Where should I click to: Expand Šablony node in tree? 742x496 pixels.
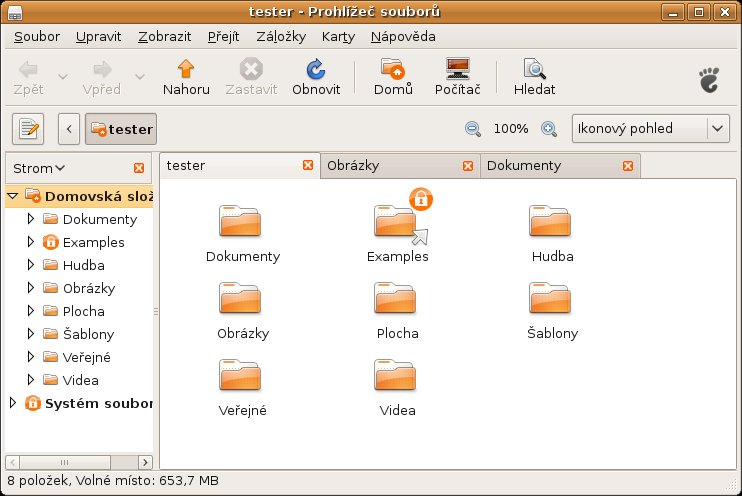[31, 334]
